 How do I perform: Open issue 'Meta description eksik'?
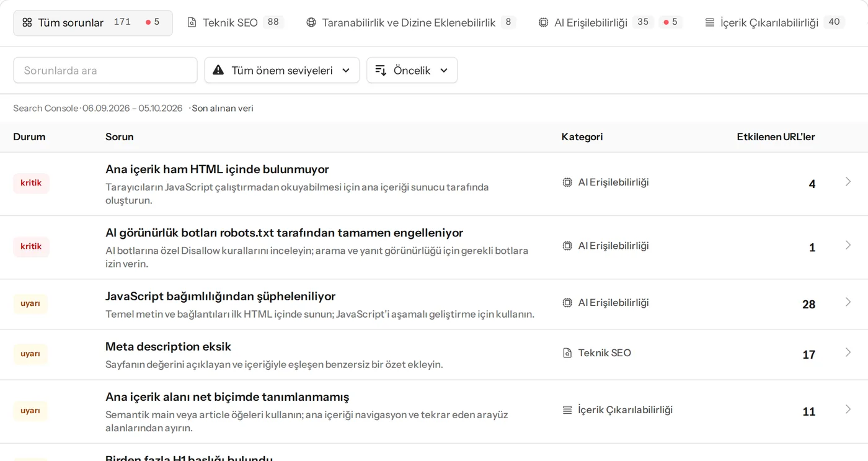tap(168, 347)
